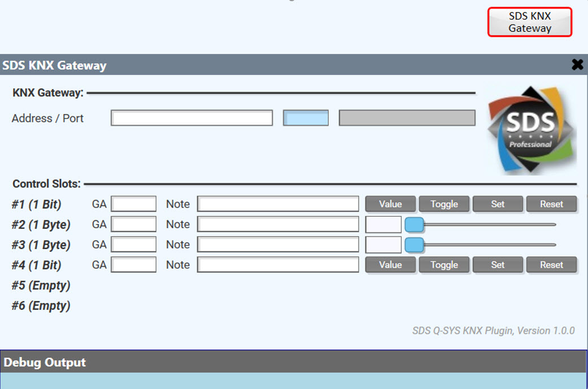Click the '#6 (Empty)' slot label
588x389 pixels.
coord(41,306)
